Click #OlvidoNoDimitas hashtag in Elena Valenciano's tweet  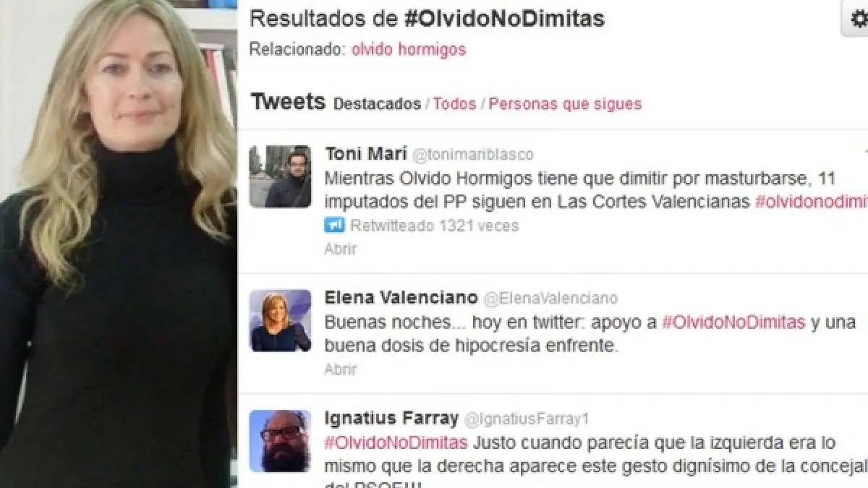click(733, 322)
